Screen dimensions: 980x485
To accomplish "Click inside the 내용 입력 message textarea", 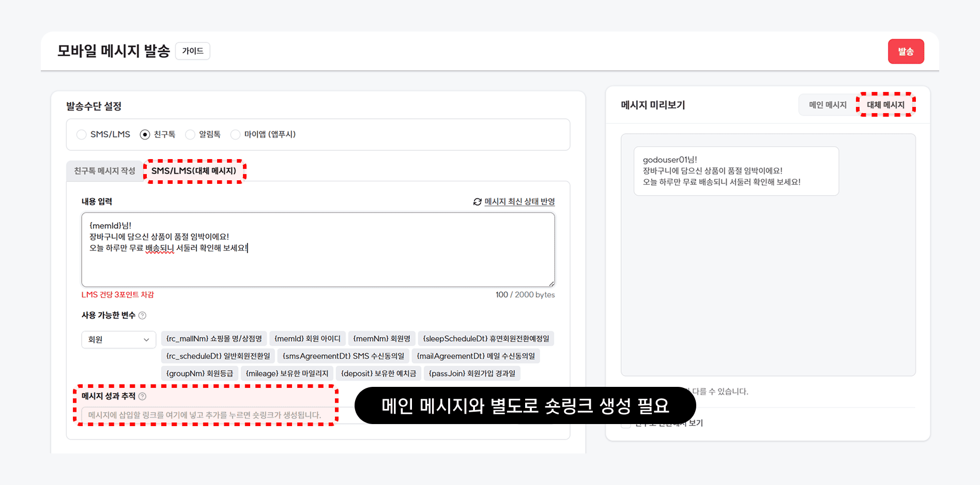I will (318, 249).
